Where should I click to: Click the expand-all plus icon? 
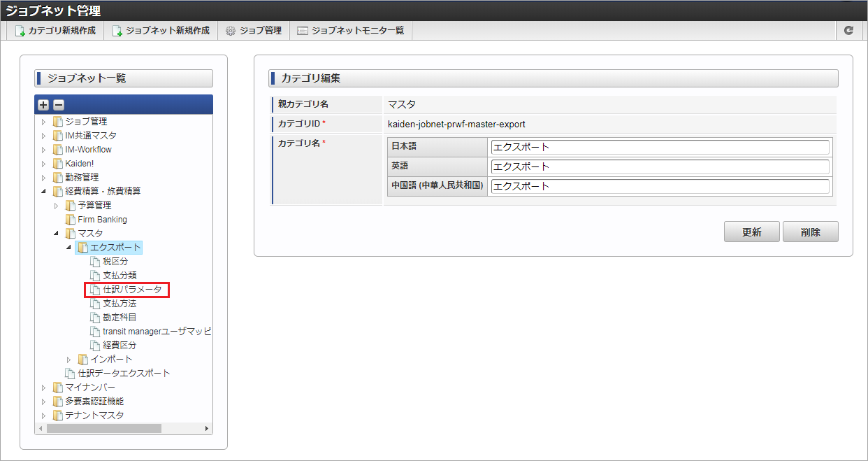[43, 105]
